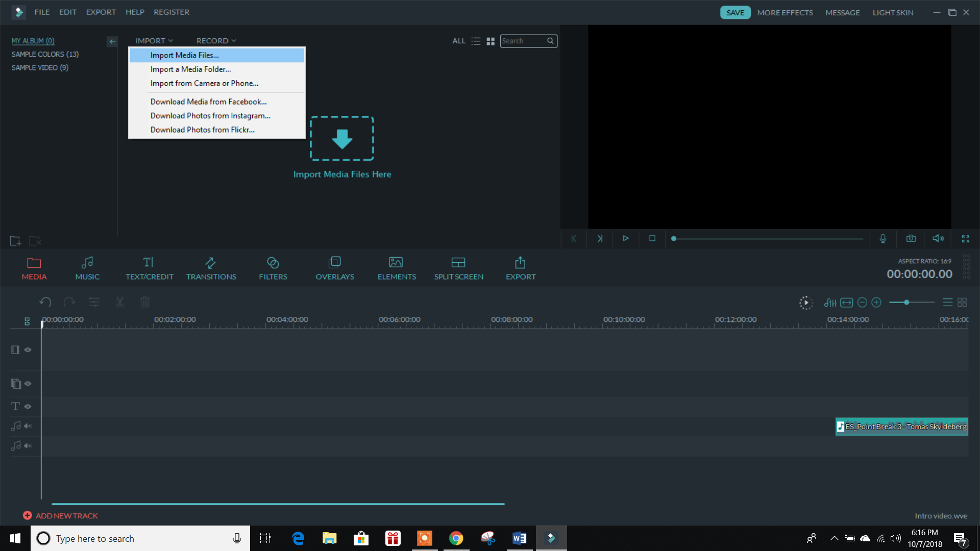Record a voiceover with the microphone icon
This screenshot has width=980, height=551.
pyautogui.click(x=883, y=238)
